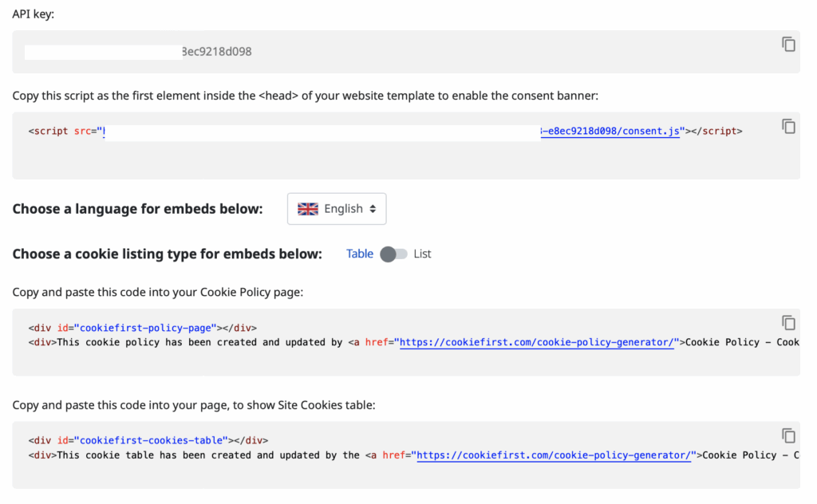Open cookie-policy-generator link in Site Cookies code
817x504 pixels.
pyautogui.click(x=554, y=455)
